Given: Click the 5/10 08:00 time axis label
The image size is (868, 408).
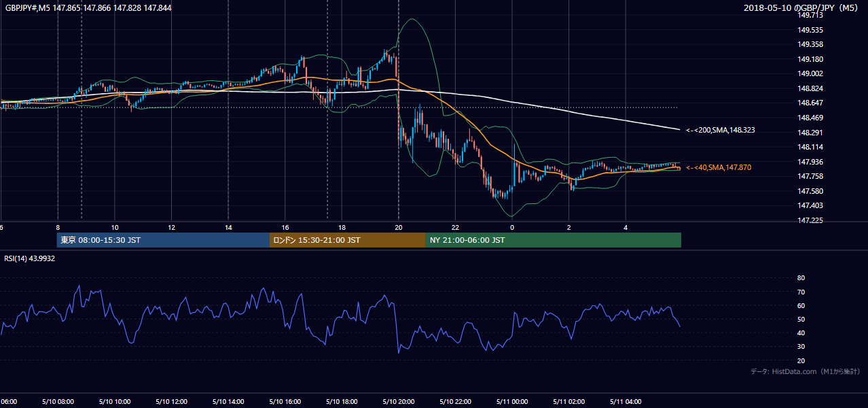Looking at the screenshot, I should pos(58,402).
